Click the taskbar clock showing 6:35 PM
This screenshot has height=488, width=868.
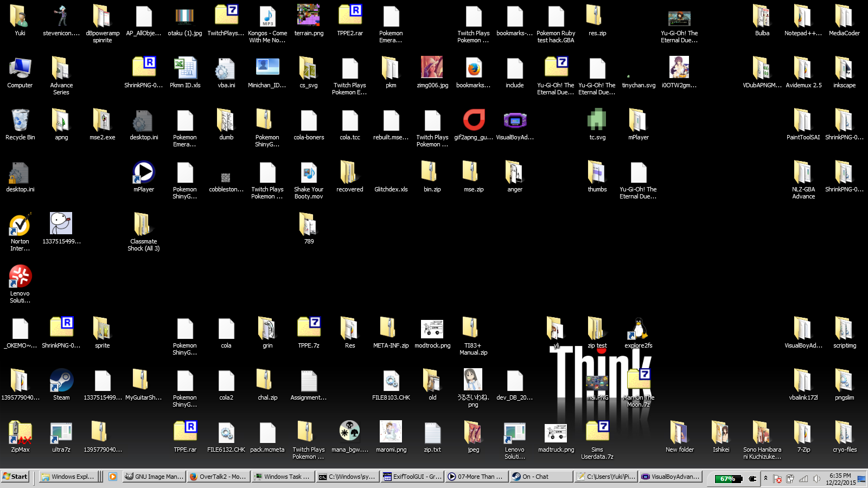pyautogui.click(x=840, y=479)
